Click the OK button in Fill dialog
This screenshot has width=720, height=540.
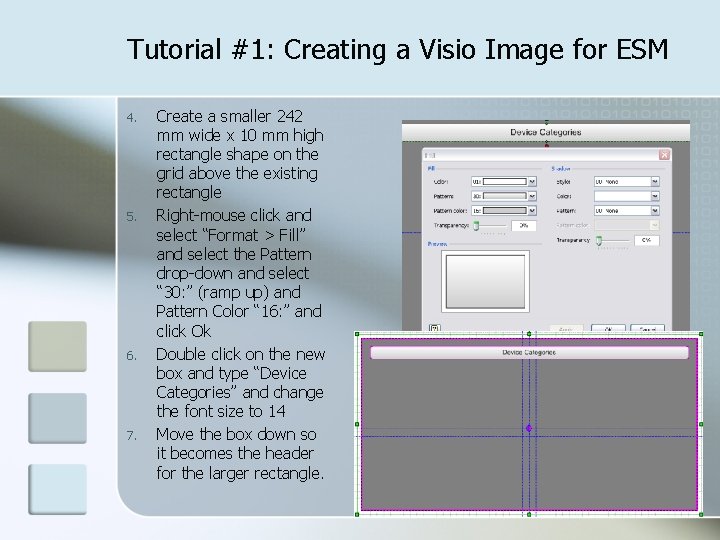coord(608,328)
